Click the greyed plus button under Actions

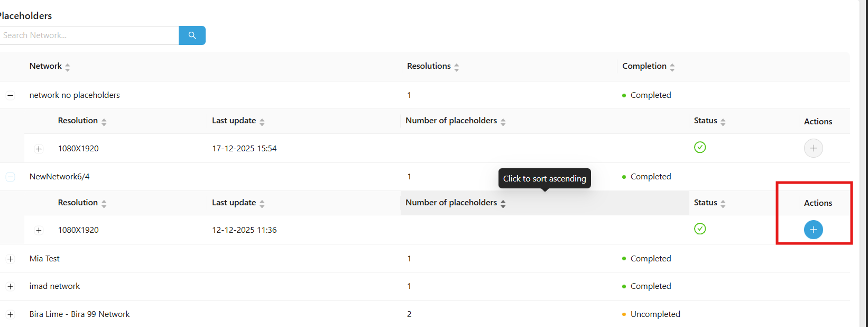pos(813,148)
